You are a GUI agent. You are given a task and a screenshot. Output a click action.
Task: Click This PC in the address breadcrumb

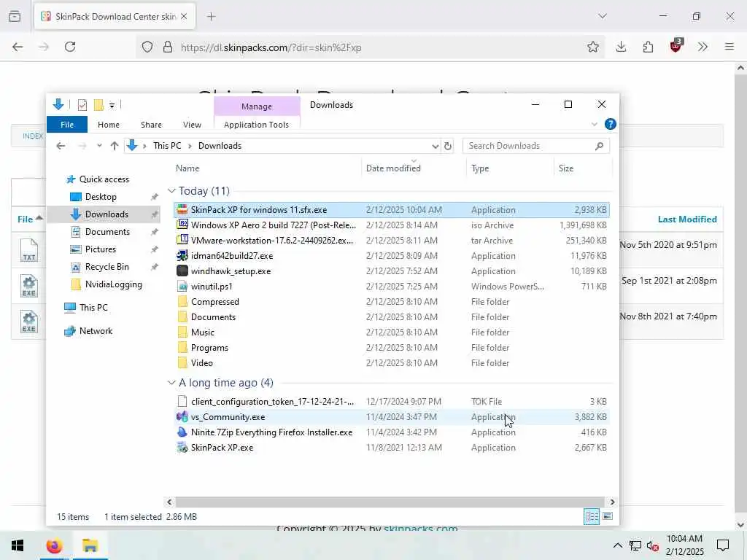(x=167, y=146)
